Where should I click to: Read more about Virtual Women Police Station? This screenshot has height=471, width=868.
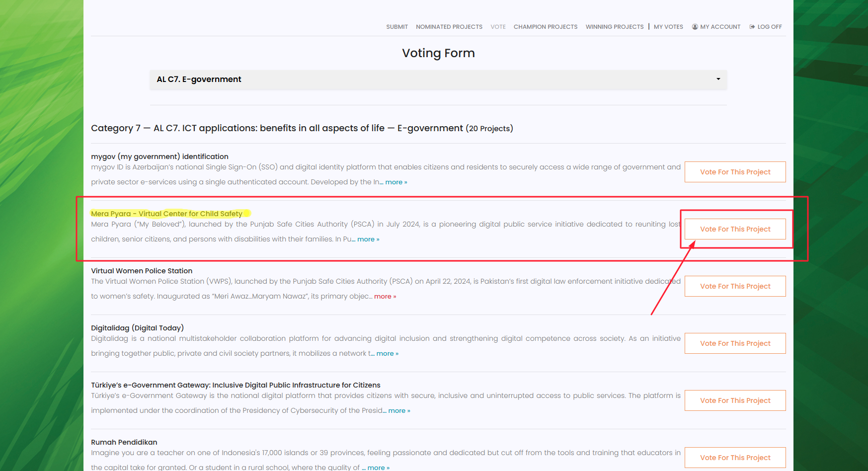click(385, 297)
